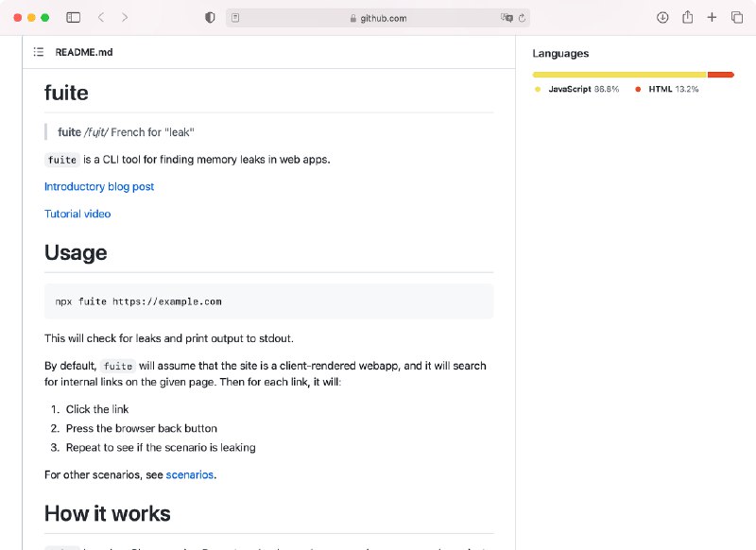Click the translate icon in address bar
Image resolution: width=756 pixels, height=550 pixels.
click(x=507, y=18)
